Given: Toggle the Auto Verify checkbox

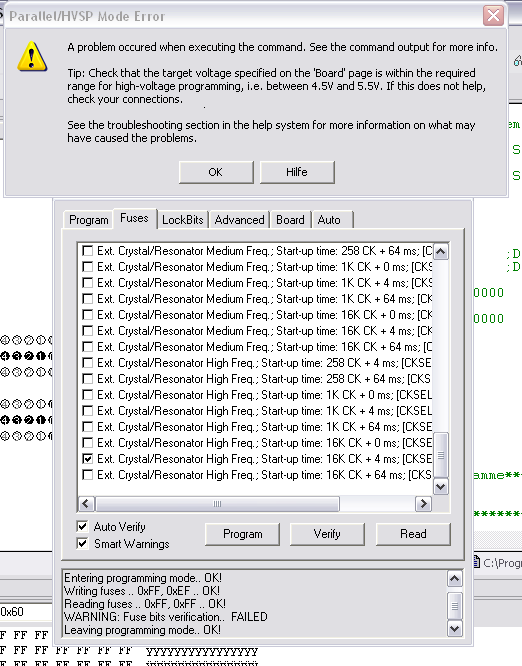Looking at the screenshot, I should click(x=82, y=527).
